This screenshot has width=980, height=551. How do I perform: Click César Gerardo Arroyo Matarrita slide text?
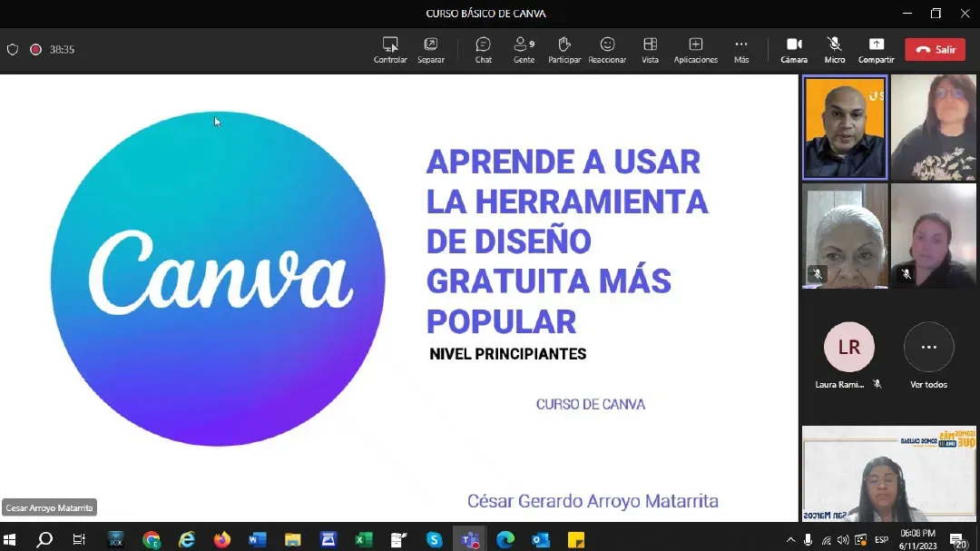593,501
